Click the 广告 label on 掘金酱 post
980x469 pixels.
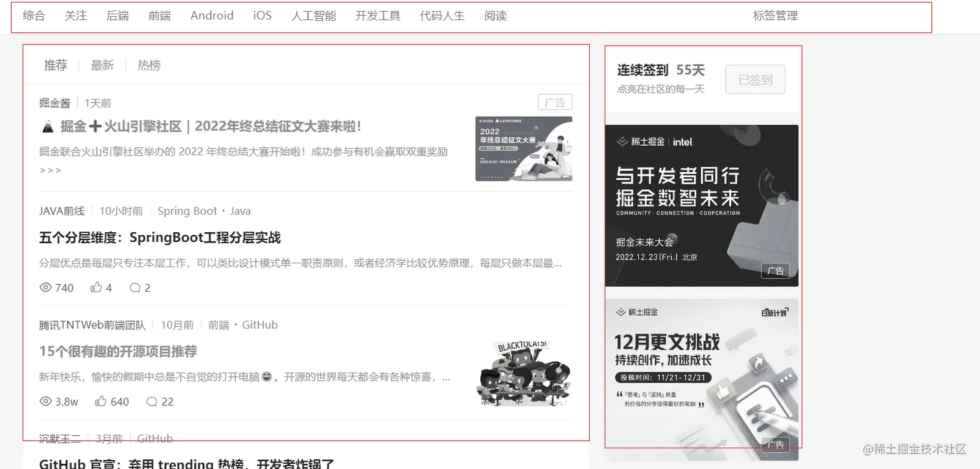click(555, 102)
